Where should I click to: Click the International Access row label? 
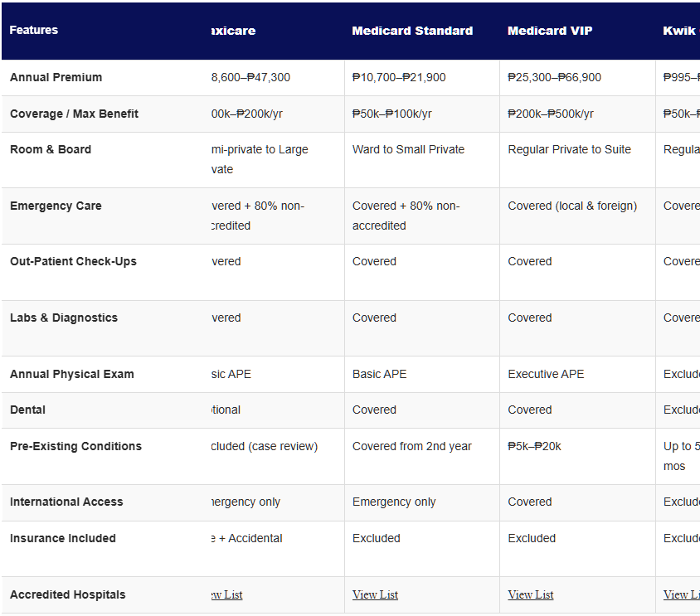pos(66,502)
